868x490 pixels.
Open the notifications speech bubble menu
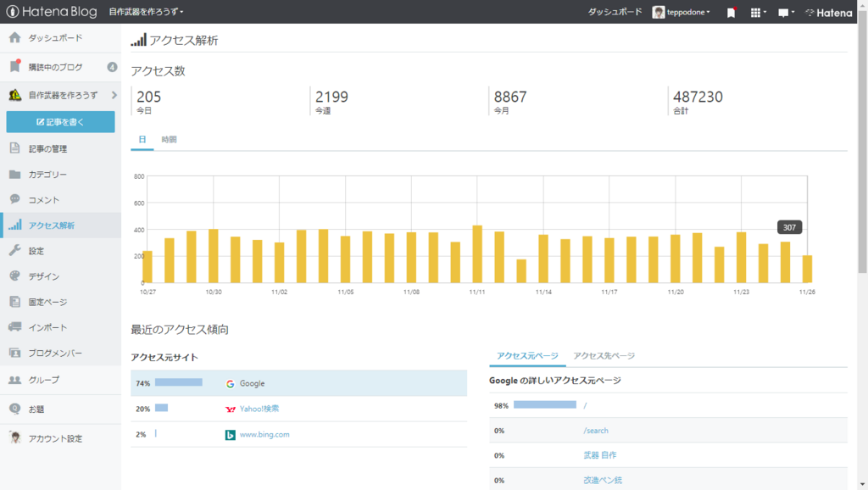coord(786,12)
